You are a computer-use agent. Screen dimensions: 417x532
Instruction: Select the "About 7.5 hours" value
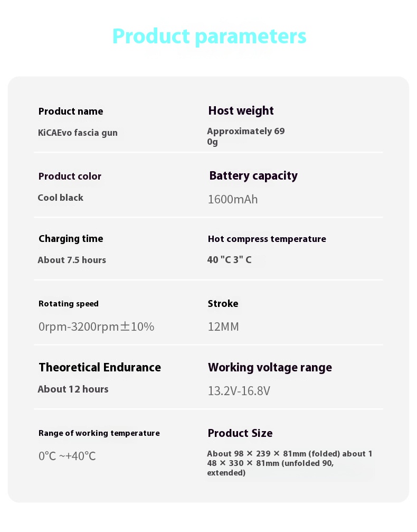pos(72,260)
